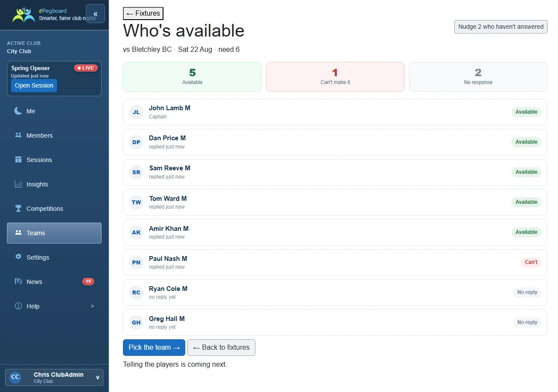
Task: Select the 2 No response card
Action: tap(478, 77)
